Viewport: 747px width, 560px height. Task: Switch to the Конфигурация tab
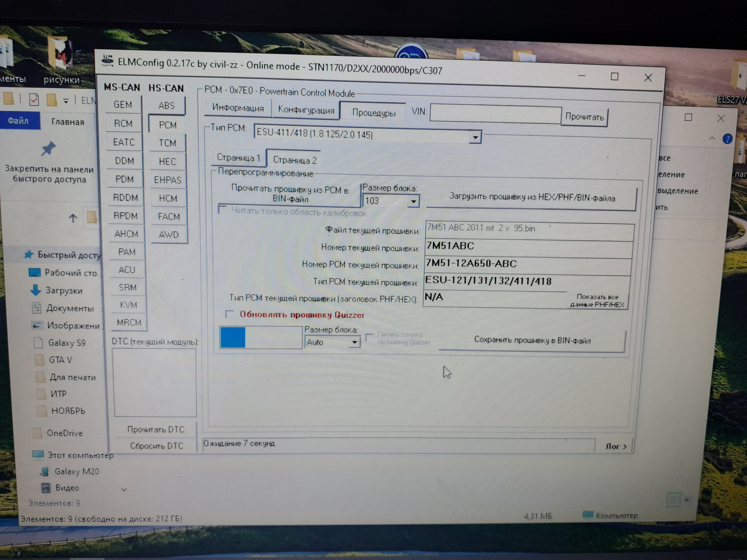(306, 110)
